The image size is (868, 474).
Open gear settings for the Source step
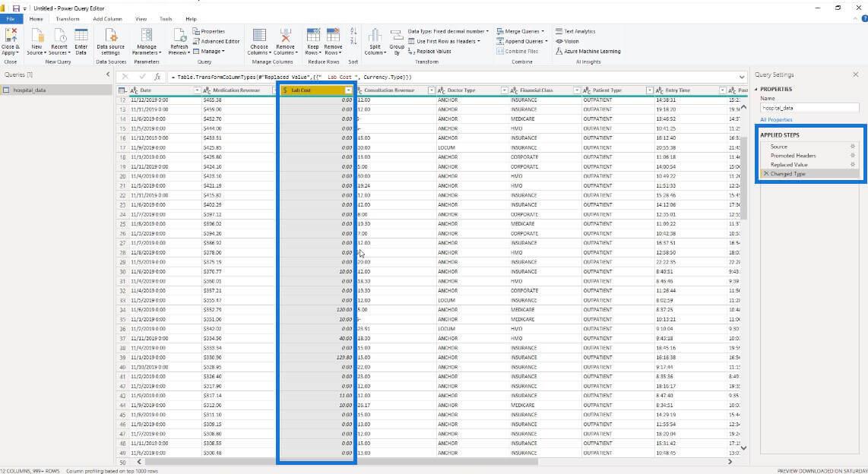point(853,147)
